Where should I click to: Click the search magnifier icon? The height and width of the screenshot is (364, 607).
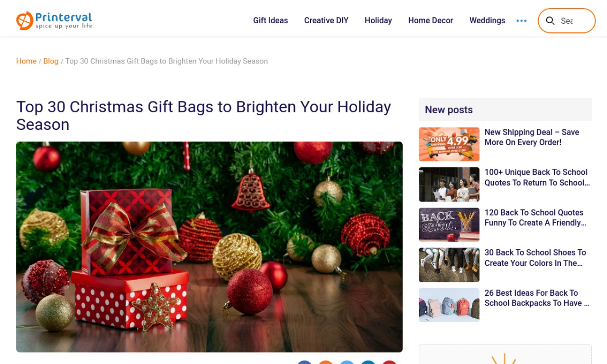click(550, 21)
